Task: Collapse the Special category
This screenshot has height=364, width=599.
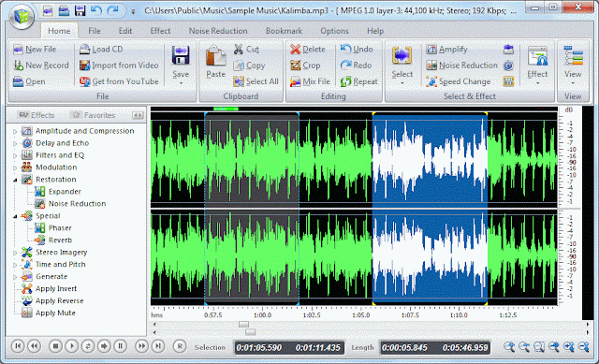Action: 15,216
